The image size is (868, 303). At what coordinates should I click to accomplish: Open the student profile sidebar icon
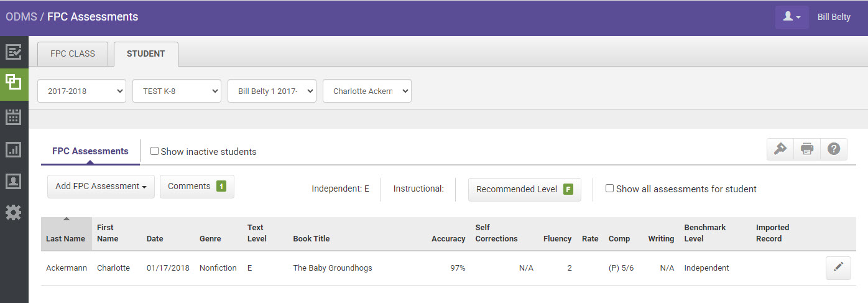click(x=14, y=181)
